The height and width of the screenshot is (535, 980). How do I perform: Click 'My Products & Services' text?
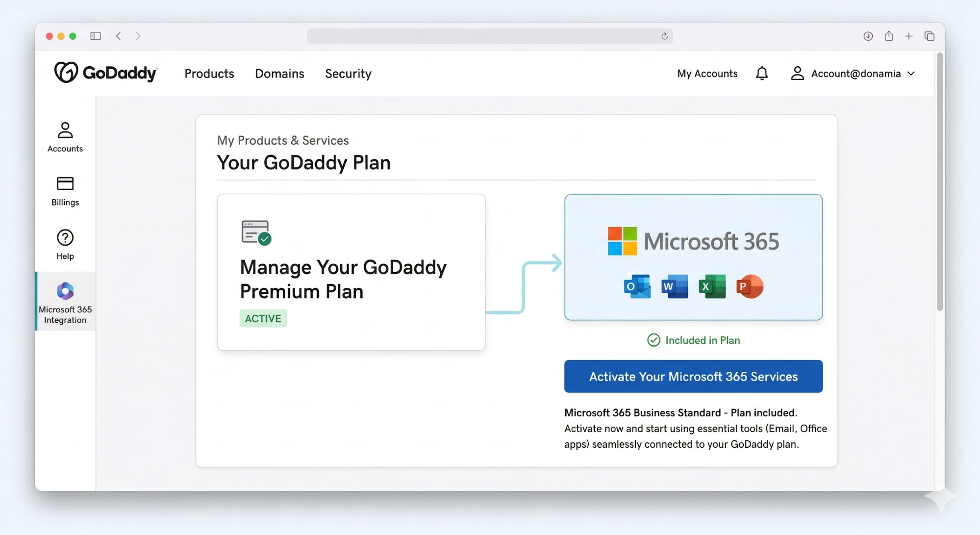point(283,140)
